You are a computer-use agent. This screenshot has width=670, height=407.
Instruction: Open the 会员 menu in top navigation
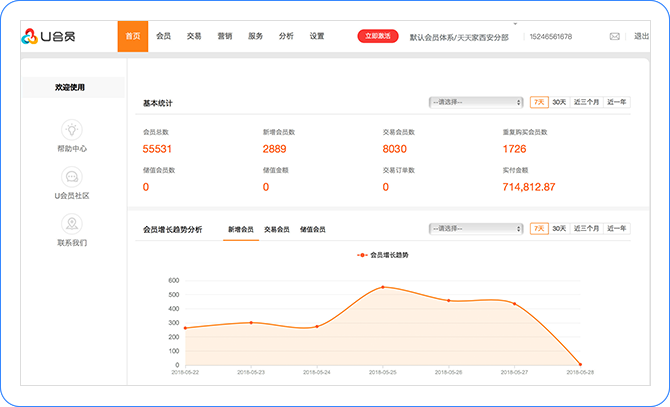point(163,36)
